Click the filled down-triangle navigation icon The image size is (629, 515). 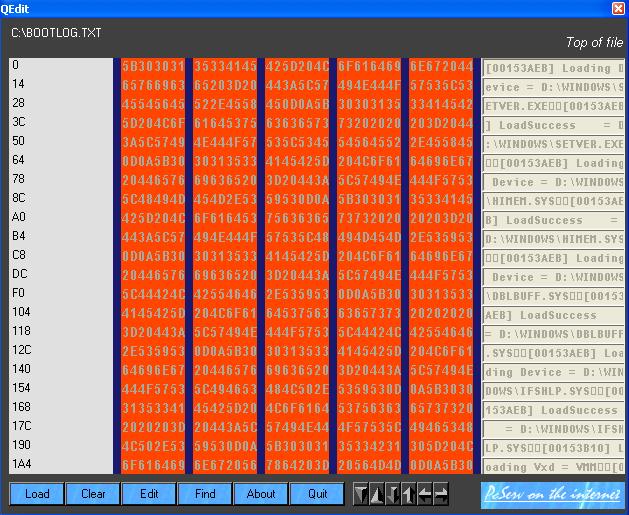(x=361, y=494)
